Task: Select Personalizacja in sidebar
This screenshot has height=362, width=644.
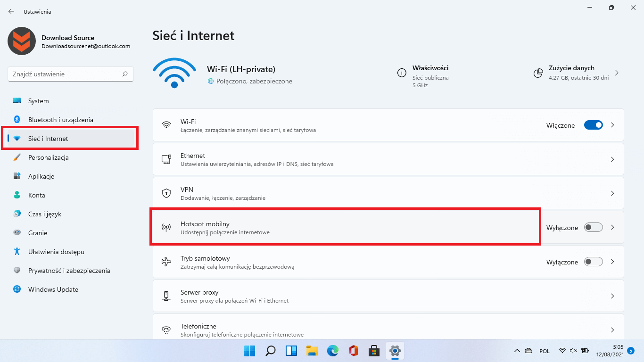Action: tap(71, 157)
